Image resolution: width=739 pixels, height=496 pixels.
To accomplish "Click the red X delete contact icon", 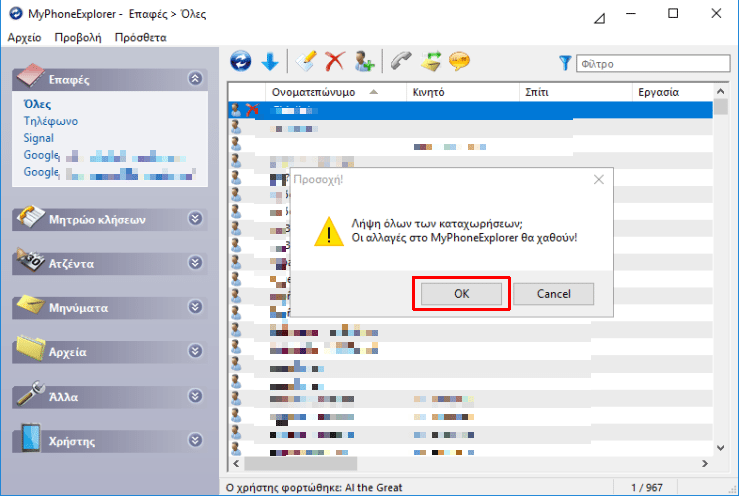I will point(335,61).
